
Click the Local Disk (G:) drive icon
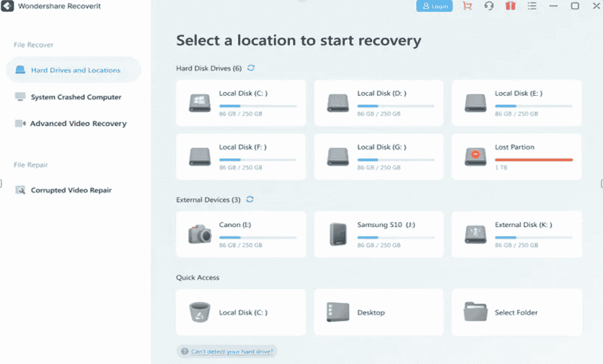pos(337,157)
